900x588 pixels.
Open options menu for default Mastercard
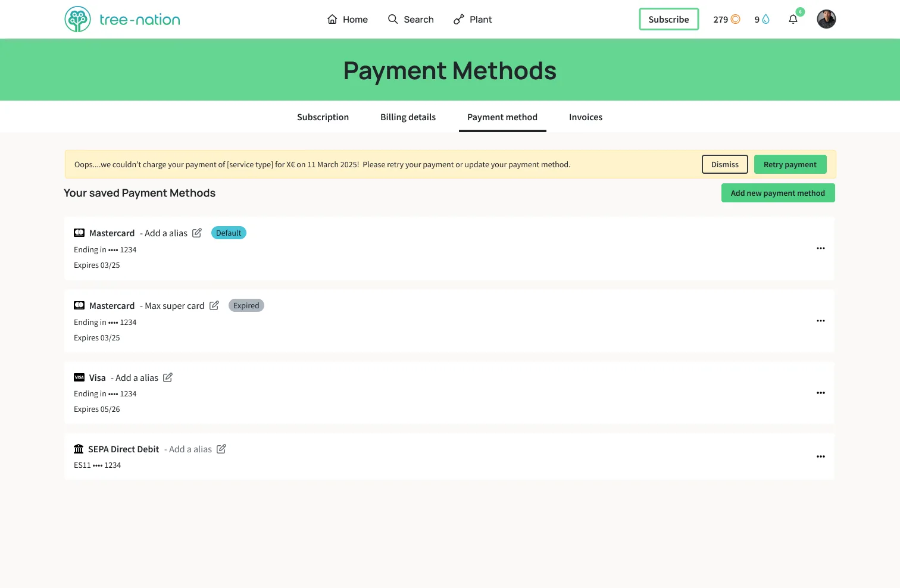pos(821,248)
